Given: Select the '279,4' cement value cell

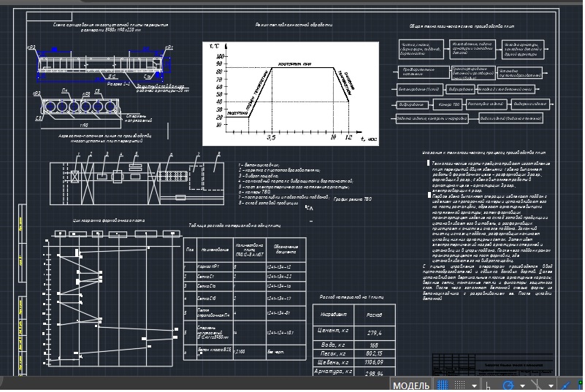Looking at the screenshot, I should tap(375, 332).
